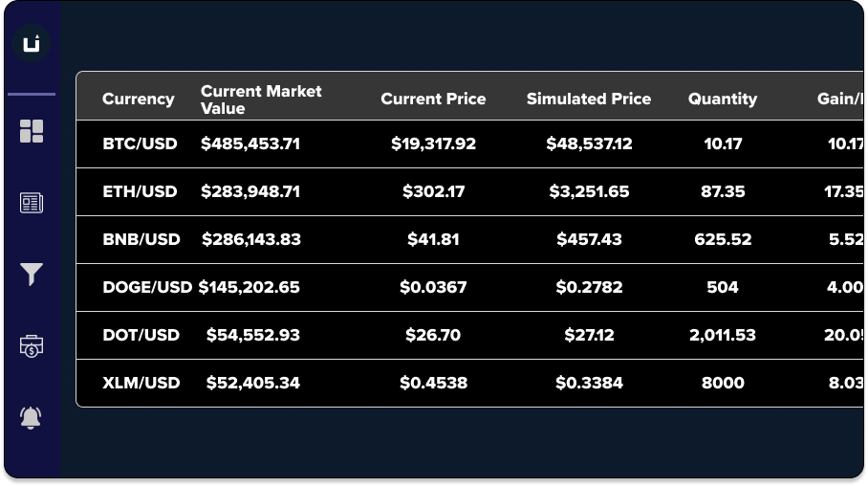
Task: Click the ETH quantity value 87.35
Action: pyautogui.click(x=723, y=191)
